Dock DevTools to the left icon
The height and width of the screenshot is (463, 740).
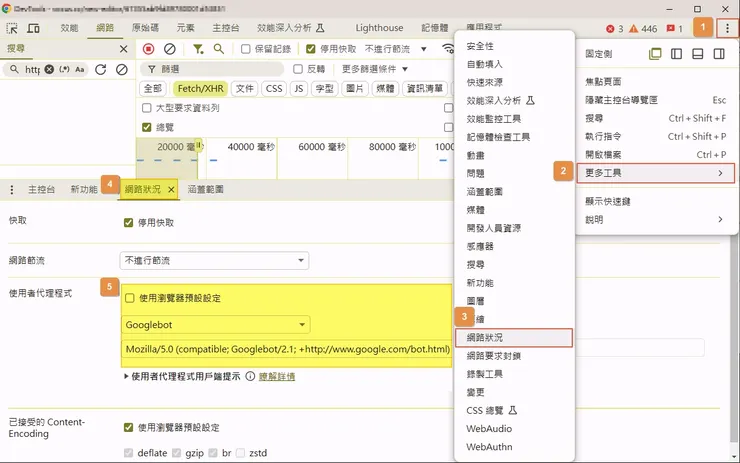(676, 54)
